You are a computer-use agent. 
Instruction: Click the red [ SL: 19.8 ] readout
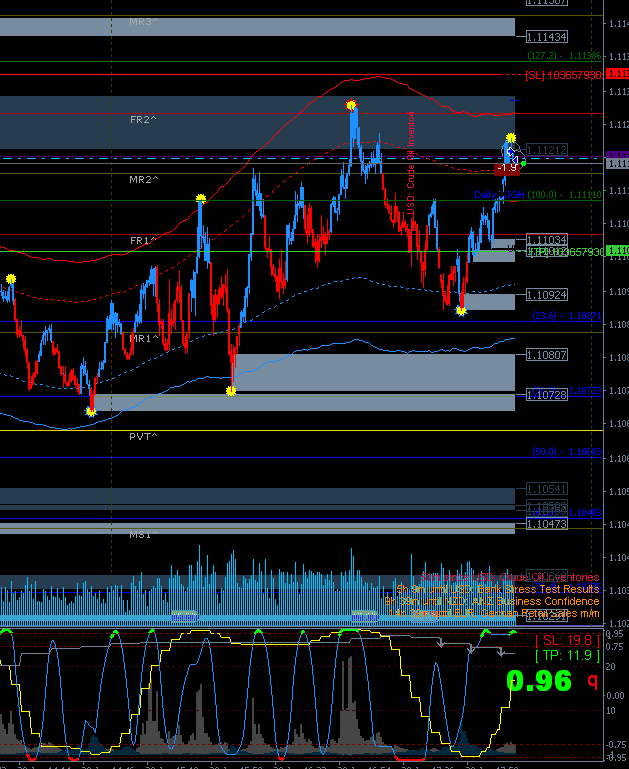(x=567, y=640)
